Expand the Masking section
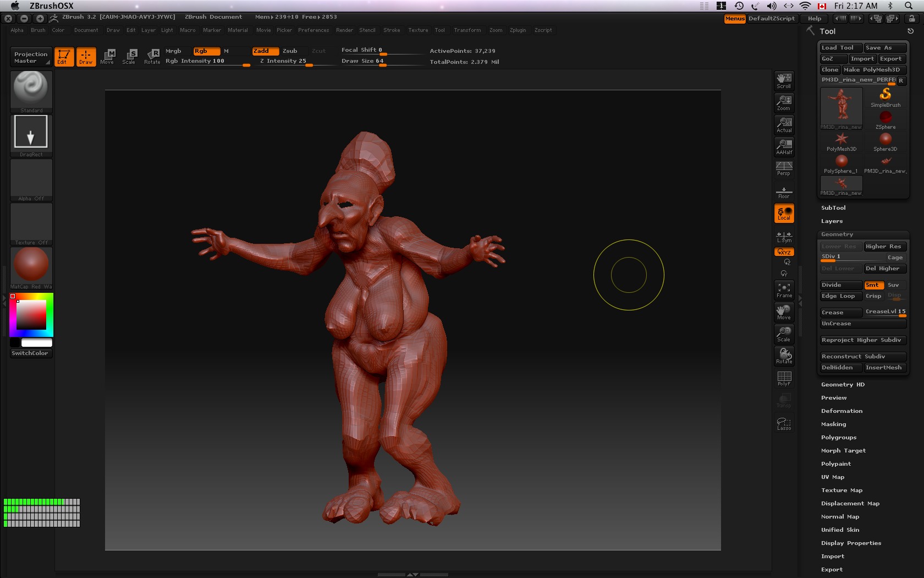The width and height of the screenshot is (924, 578). point(833,424)
